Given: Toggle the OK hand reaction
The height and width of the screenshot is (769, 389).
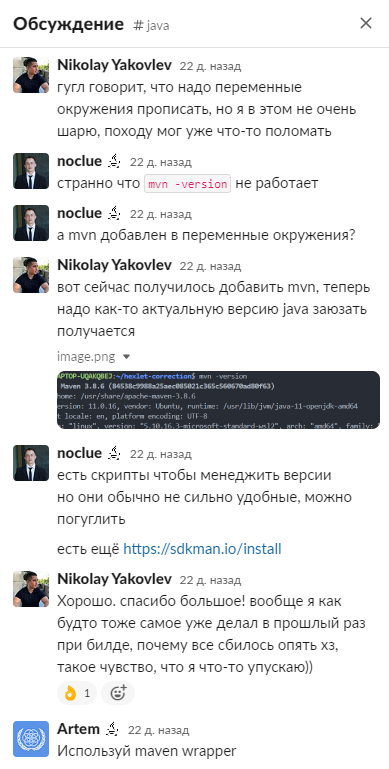Looking at the screenshot, I should pos(77,693).
